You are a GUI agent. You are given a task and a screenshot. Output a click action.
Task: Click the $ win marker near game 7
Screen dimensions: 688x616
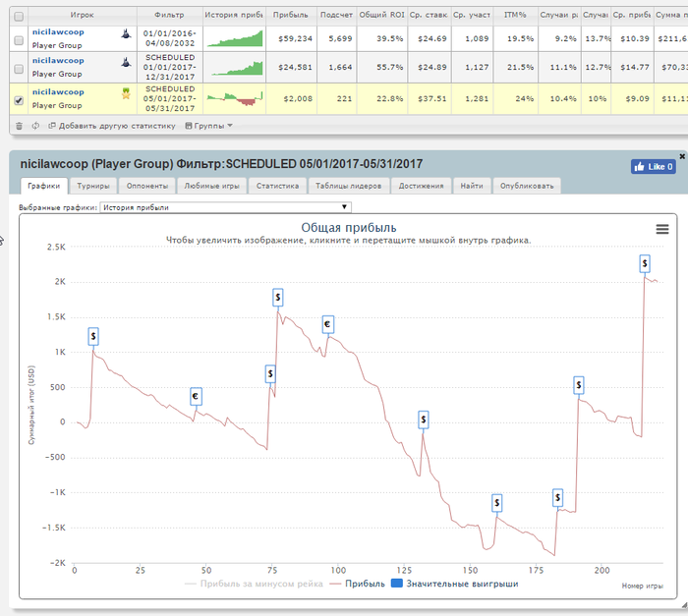tap(93, 337)
